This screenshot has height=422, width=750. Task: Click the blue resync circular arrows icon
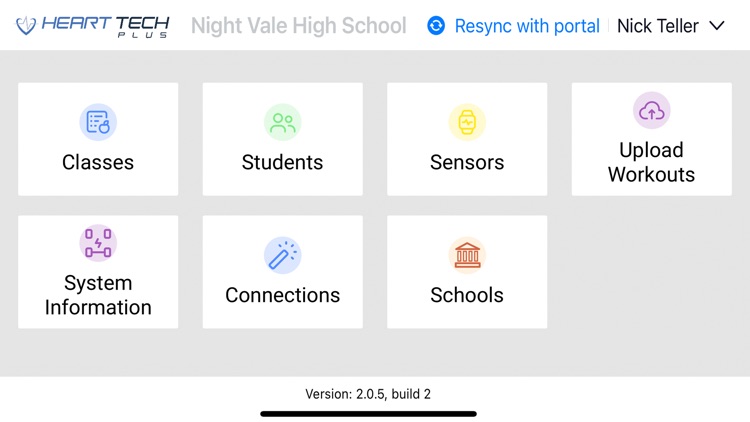click(436, 26)
